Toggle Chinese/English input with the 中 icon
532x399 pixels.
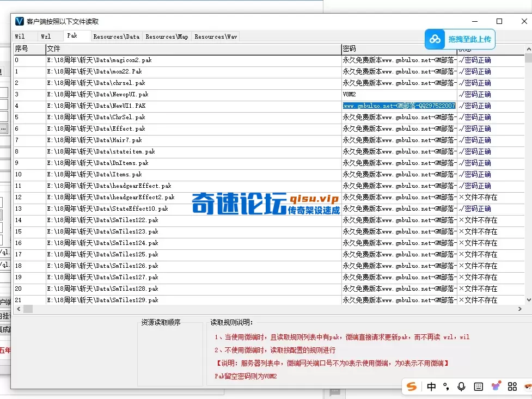click(x=431, y=386)
